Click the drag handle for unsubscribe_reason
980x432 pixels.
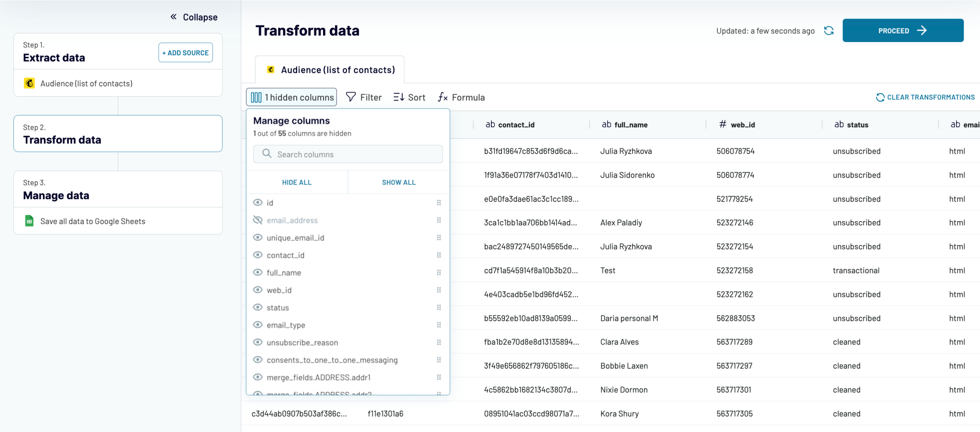pyautogui.click(x=439, y=342)
